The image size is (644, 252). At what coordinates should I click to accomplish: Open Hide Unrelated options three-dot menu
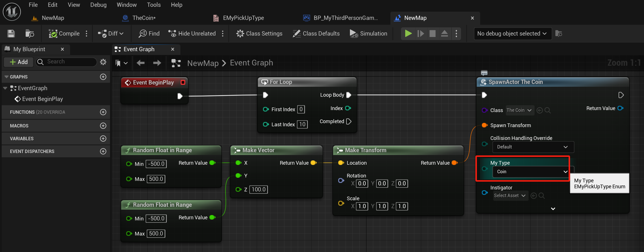[223, 34]
